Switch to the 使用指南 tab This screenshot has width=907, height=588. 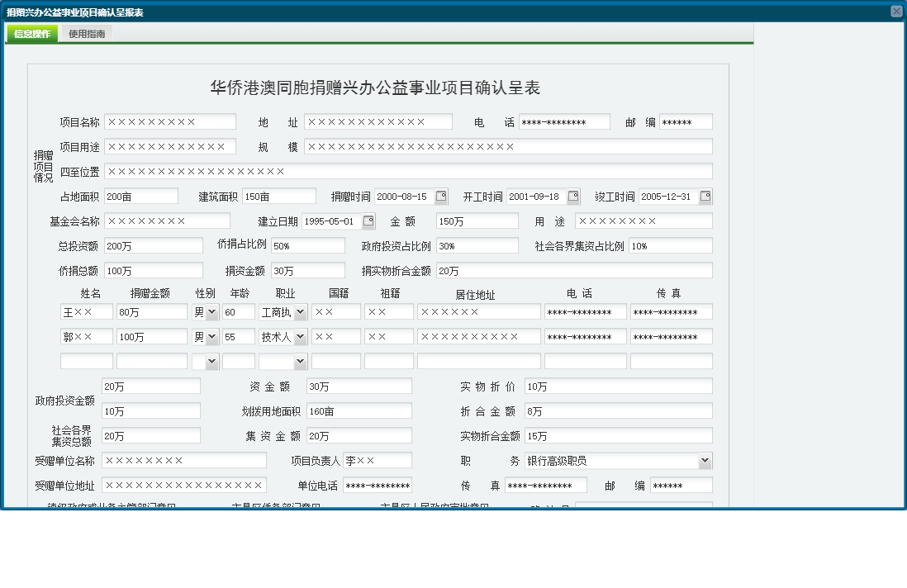87,34
